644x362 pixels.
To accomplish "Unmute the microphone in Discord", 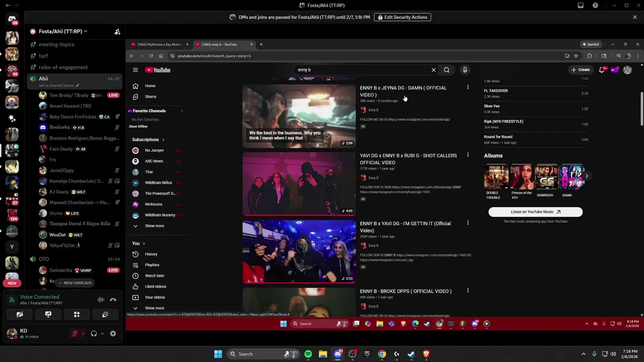I will pyautogui.click(x=74, y=333).
